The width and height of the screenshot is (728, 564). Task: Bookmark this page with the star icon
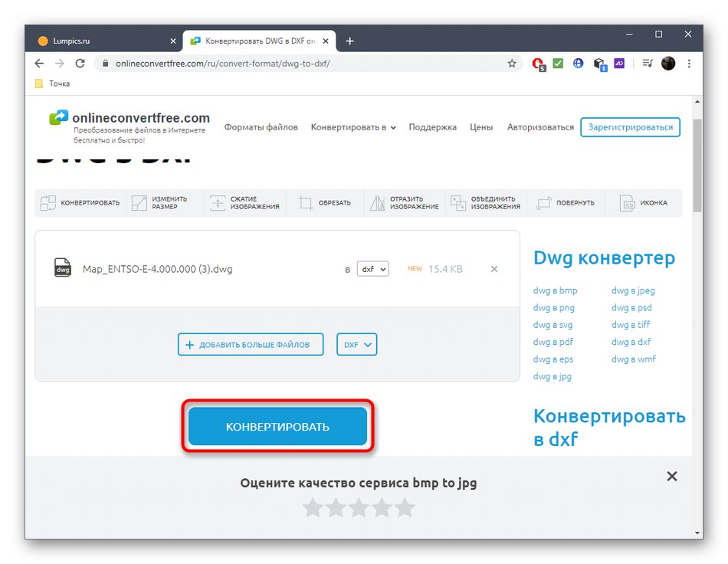(512, 64)
